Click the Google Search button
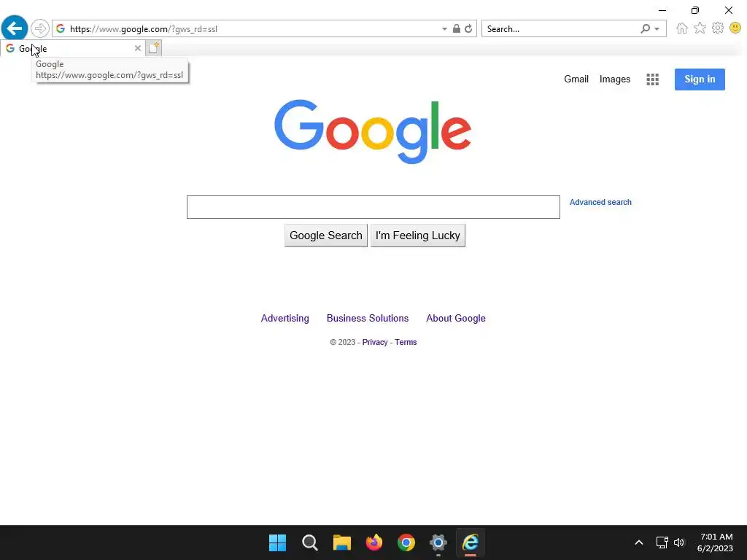Viewport: 747px width, 560px height. (x=326, y=236)
